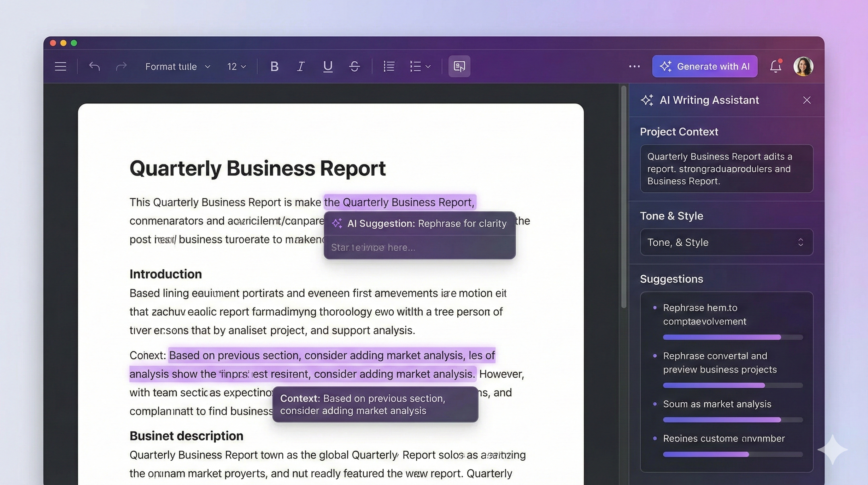Open the hamburger menu icon
The image size is (868, 485).
coord(60,66)
